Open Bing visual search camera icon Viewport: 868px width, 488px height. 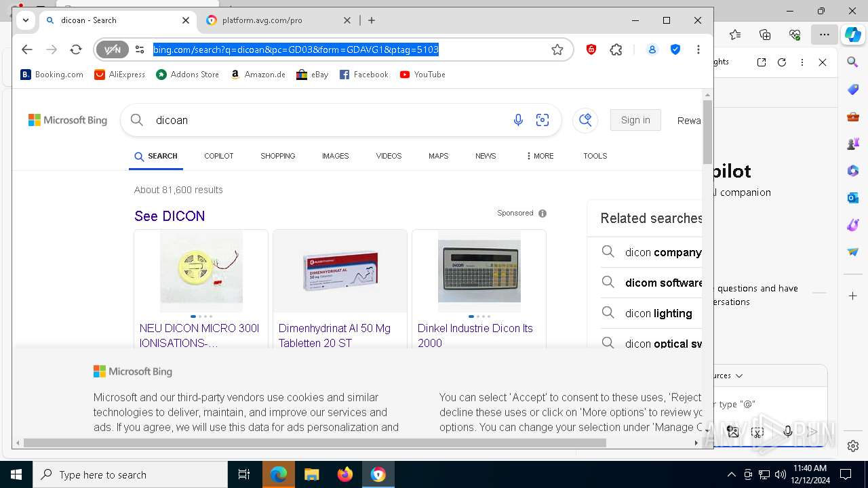point(542,120)
